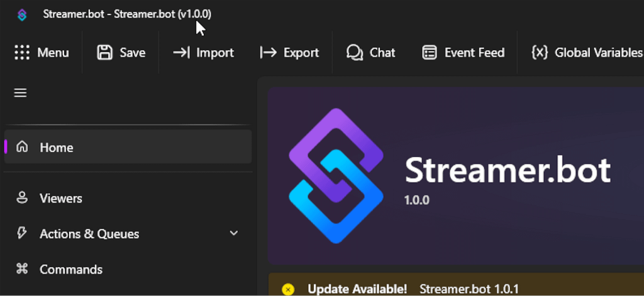Select Viewers in the sidebar

click(61, 198)
